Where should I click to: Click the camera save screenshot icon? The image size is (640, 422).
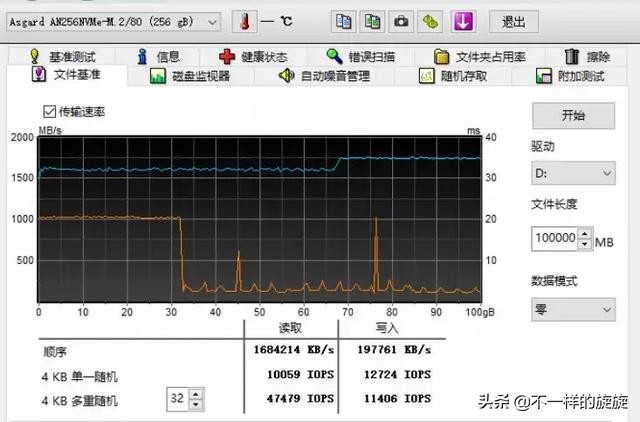[x=401, y=21]
